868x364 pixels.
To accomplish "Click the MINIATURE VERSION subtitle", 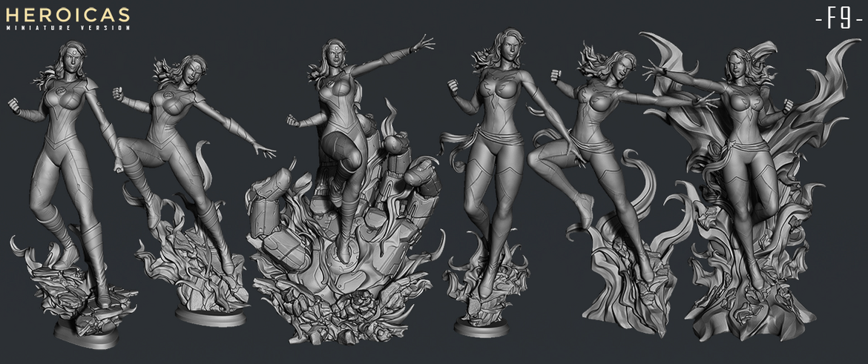I will coord(68,27).
